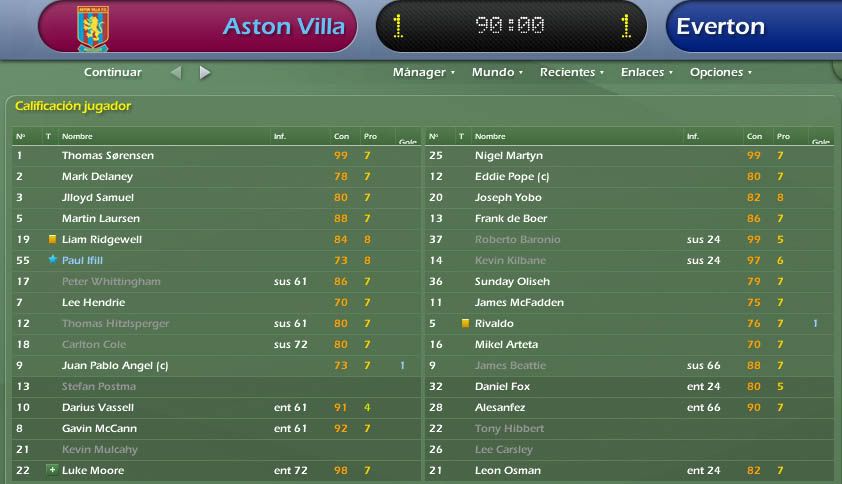Click the blue star beside Paul Ifill
Screen dimensions: 842x484
[x=52, y=259]
